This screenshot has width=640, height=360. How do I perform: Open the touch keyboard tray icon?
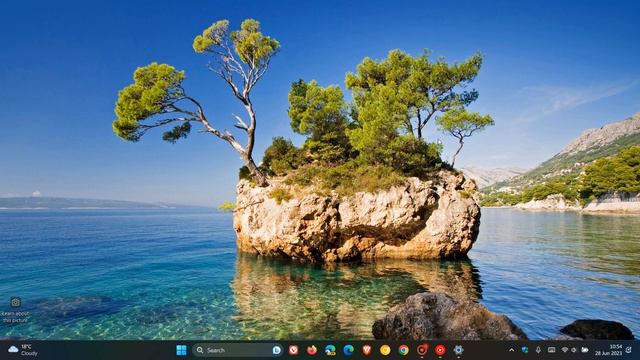(x=551, y=350)
